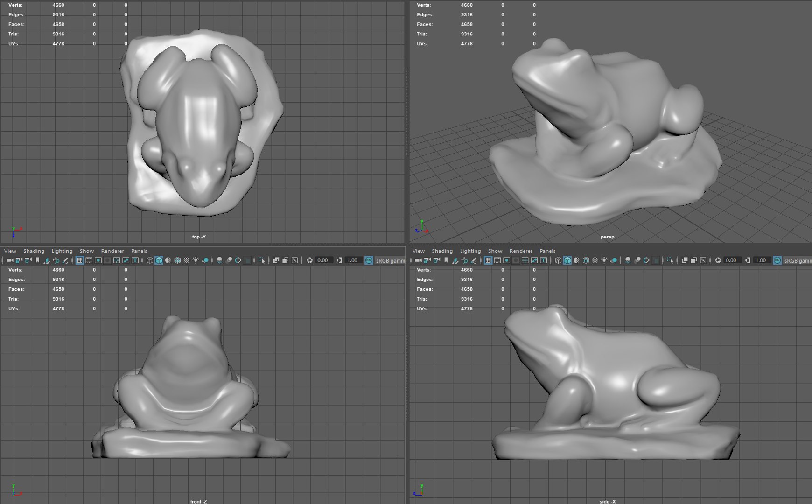Select Smooth Shade All in front panel toolbar
Viewport: 812px width, 504px height.
pyautogui.click(x=159, y=260)
